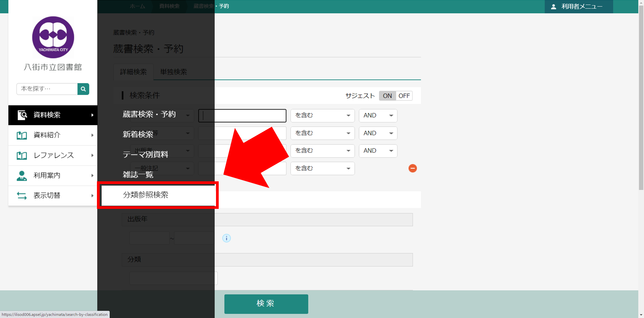This screenshot has width=644, height=318.
Task: Focus the first search condition text field
Action: pos(242,116)
